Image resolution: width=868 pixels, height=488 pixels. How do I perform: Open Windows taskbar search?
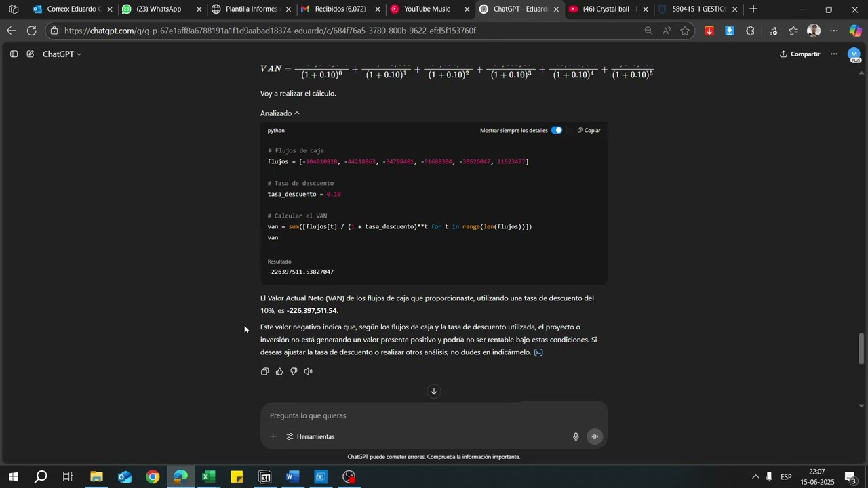click(x=41, y=477)
